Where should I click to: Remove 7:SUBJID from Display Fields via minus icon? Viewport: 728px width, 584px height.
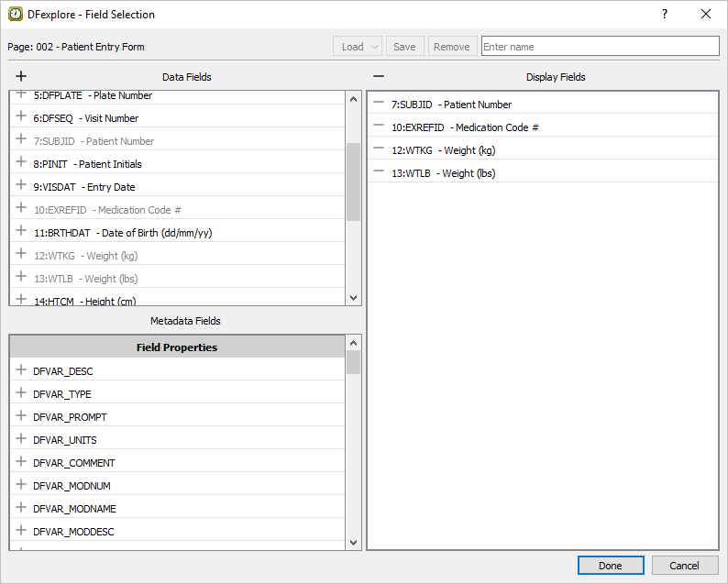coord(379,104)
